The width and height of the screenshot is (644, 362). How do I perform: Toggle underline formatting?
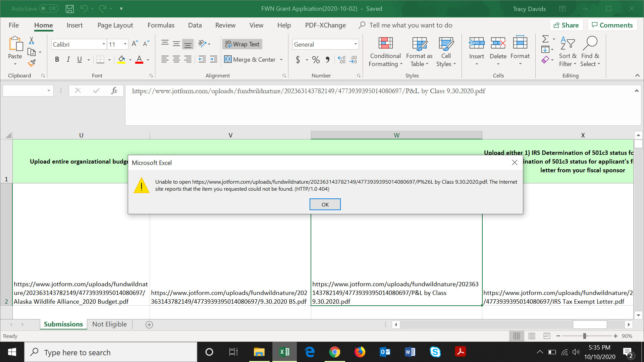[79, 59]
